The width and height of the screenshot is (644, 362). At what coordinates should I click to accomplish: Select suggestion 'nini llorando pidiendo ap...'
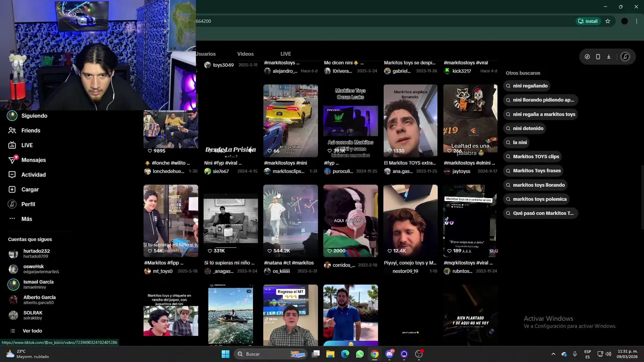click(540, 100)
